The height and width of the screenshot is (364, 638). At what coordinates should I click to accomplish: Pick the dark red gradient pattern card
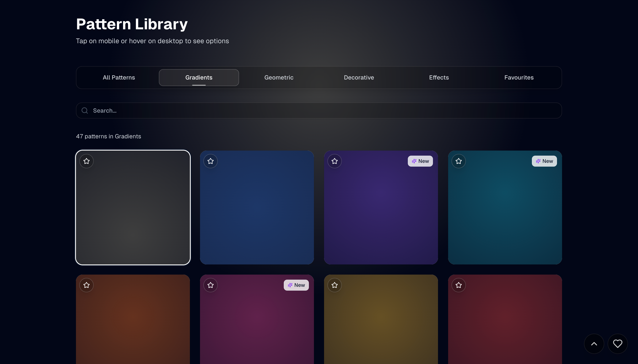[505, 319]
